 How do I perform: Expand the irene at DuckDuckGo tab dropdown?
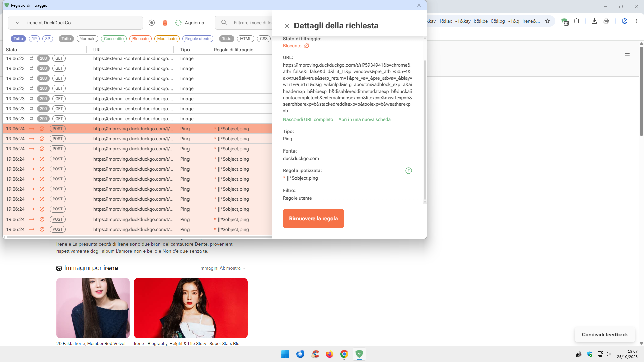(x=18, y=23)
